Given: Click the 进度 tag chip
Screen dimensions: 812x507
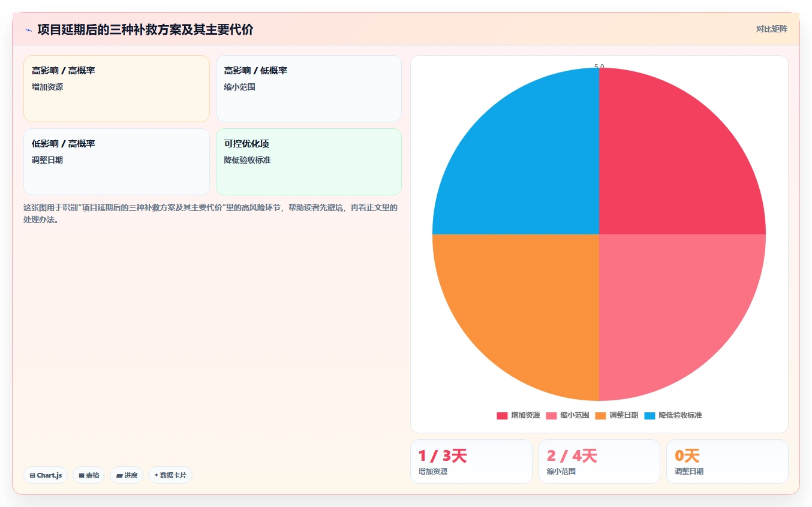Looking at the screenshot, I should pyautogui.click(x=127, y=475).
